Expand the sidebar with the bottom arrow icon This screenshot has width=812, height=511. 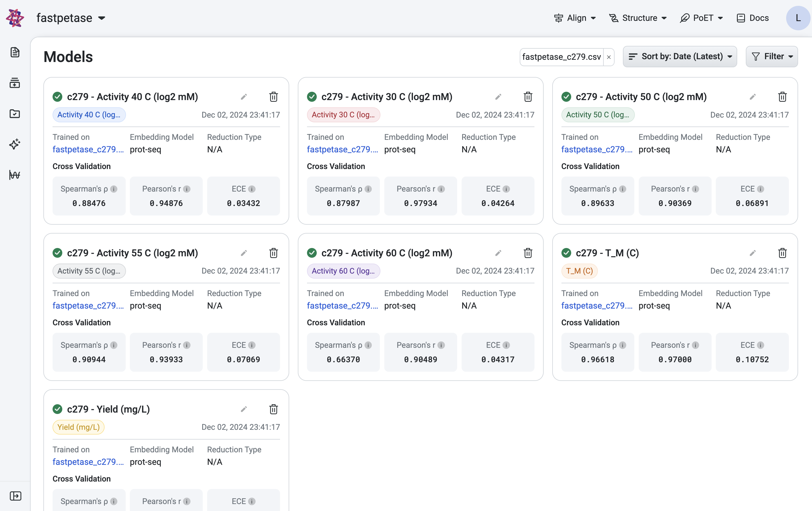(16, 496)
